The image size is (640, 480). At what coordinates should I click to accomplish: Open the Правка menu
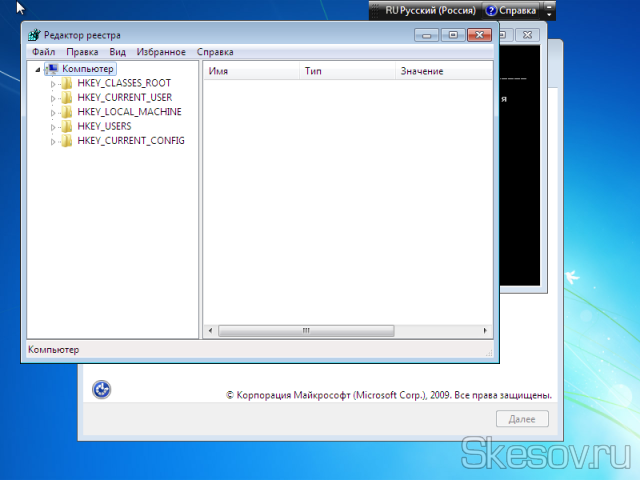82,52
